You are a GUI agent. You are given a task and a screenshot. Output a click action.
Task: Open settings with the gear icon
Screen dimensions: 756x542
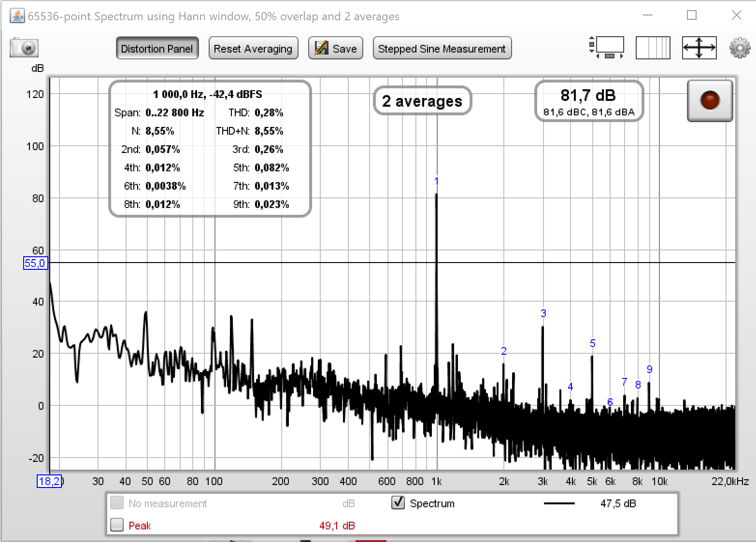click(740, 48)
